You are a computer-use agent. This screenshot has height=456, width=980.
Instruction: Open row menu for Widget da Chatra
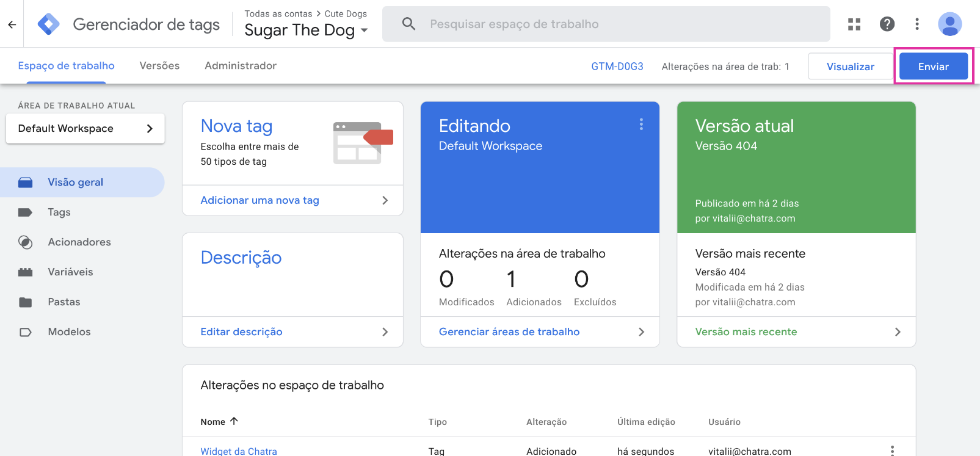point(892,451)
